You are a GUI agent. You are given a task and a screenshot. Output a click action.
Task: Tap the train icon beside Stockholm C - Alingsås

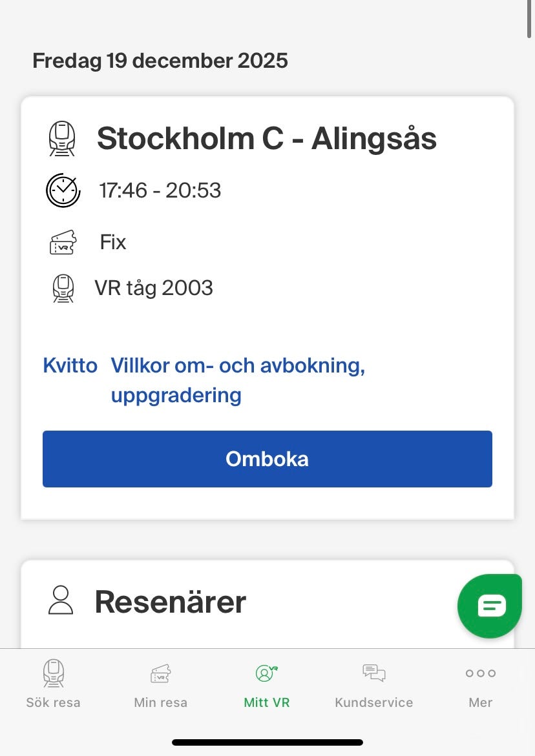point(63,139)
